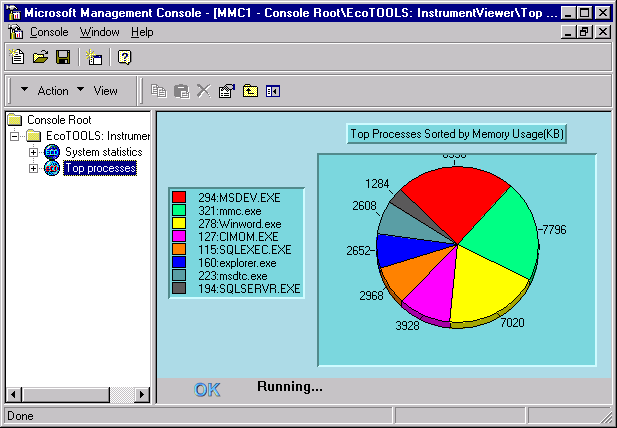
Task: Select Top processes tree item
Action: pyautogui.click(x=100, y=168)
